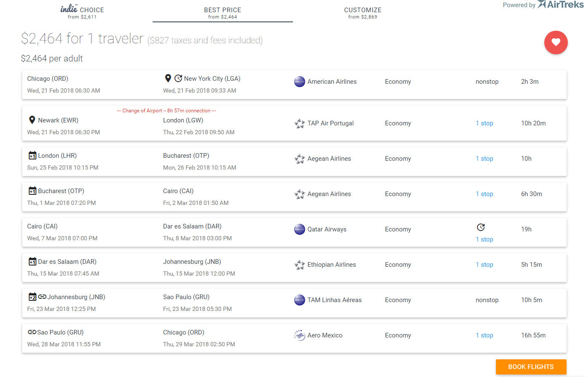Click the Qatar Airways oneworld logo
Viewport: 588px width, 377px height.
tap(300, 229)
